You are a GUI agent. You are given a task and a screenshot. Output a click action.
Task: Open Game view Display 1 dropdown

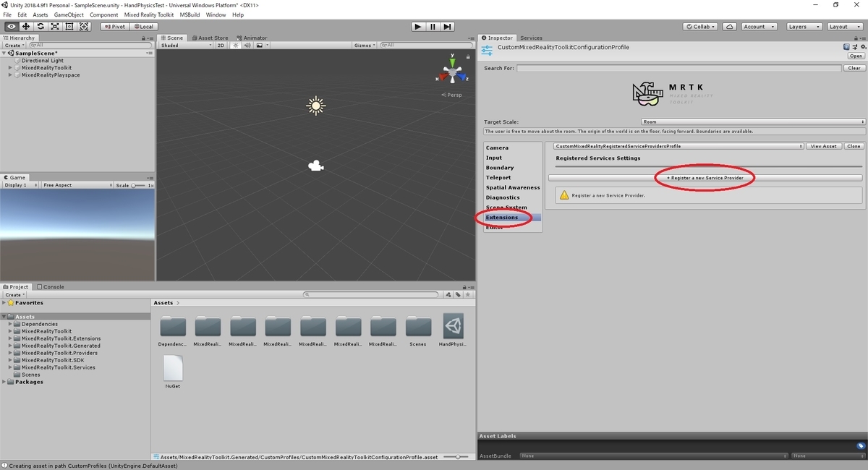pos(20,185)
